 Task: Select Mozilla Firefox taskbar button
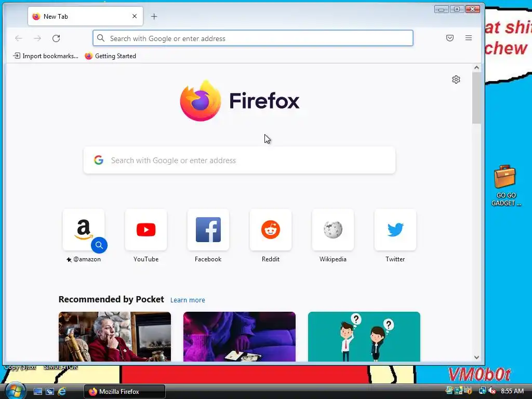125,392
